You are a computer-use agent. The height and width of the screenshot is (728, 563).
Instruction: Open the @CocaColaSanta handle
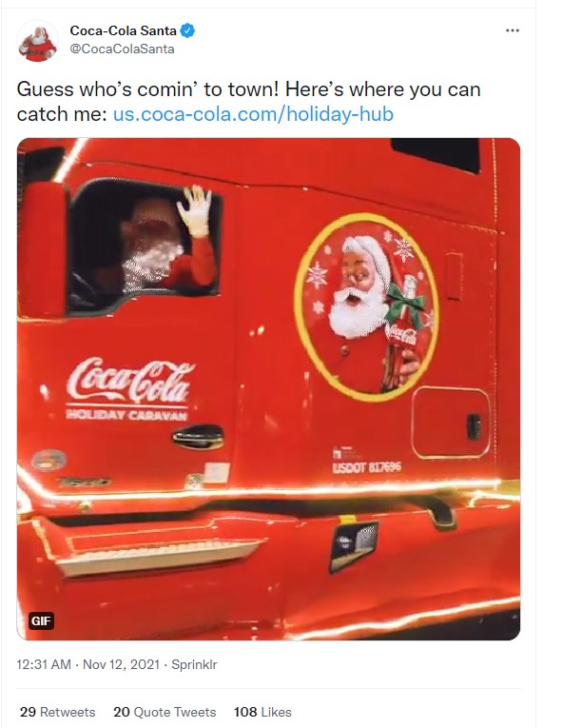[x=122, y=49]
